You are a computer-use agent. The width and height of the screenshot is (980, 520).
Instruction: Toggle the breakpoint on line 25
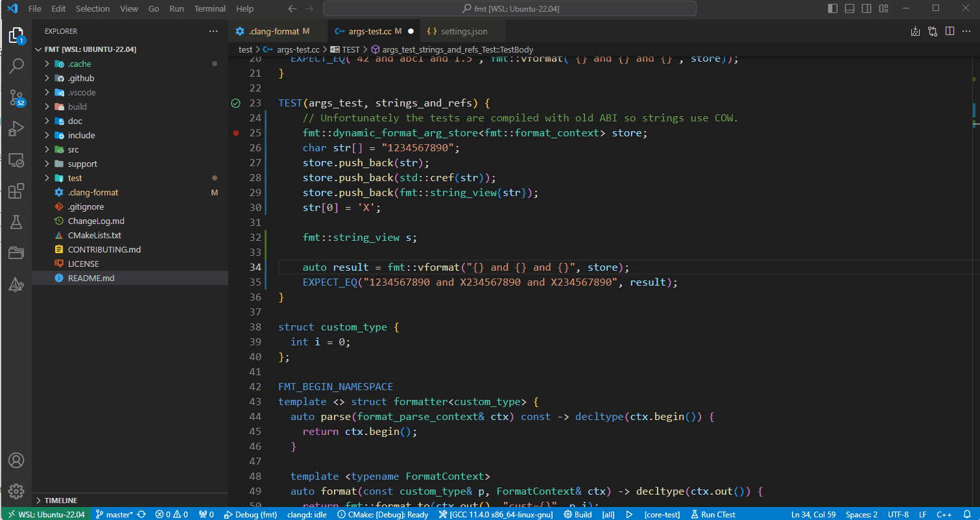(235, 133)
